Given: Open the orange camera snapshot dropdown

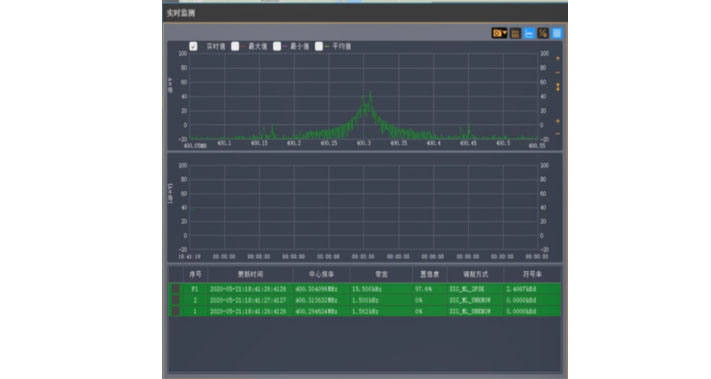Looking at the screenshot, I should pos(499,33).
